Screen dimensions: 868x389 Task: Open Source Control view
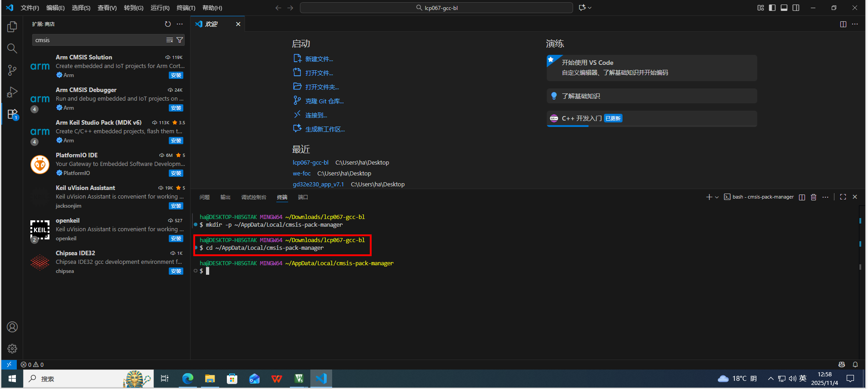pyautogui.click(x=12, y=70)
